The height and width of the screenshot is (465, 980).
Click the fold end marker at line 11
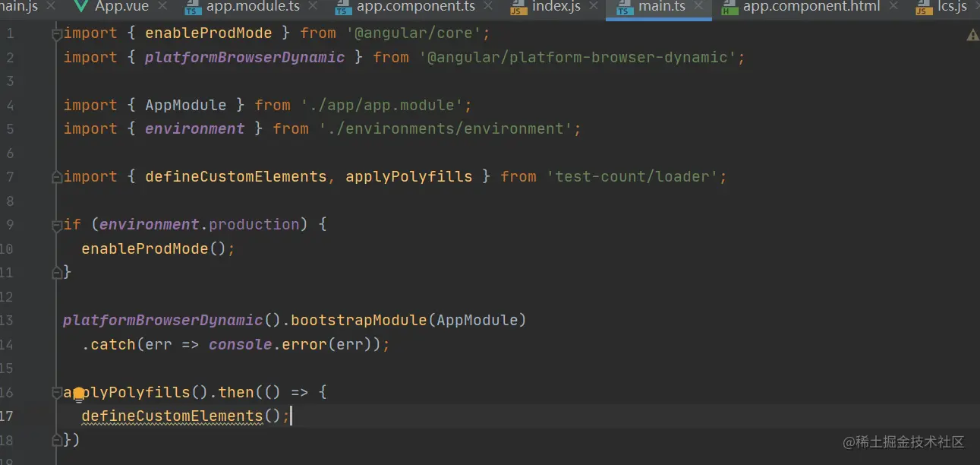tap(56, 272)
